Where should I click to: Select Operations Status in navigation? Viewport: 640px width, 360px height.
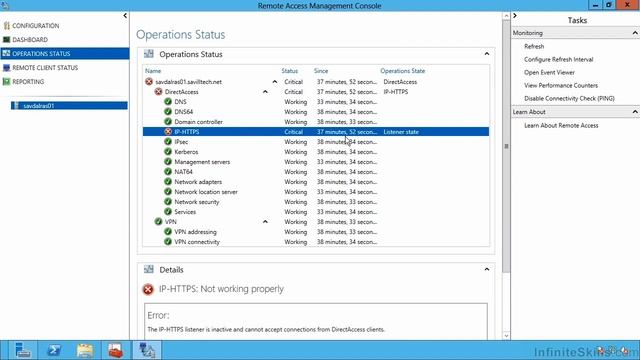click(x=65, y=53)
